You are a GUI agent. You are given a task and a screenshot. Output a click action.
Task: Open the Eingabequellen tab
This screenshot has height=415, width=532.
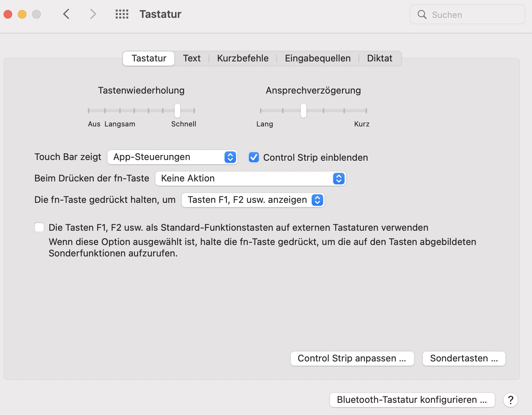(x=317, y=59)
